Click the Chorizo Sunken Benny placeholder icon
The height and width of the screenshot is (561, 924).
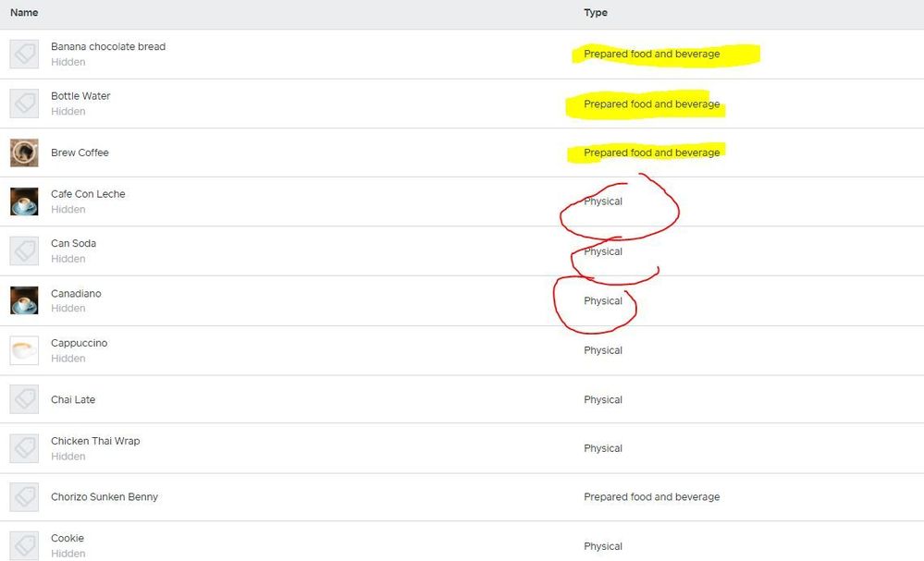coord(24,497)
